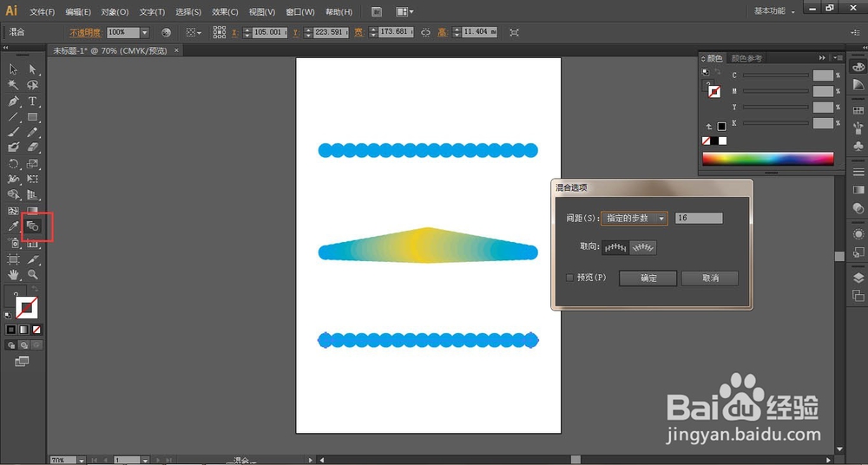
Task: Open the 效果(C) menu
Action: [x=225, y=11]
